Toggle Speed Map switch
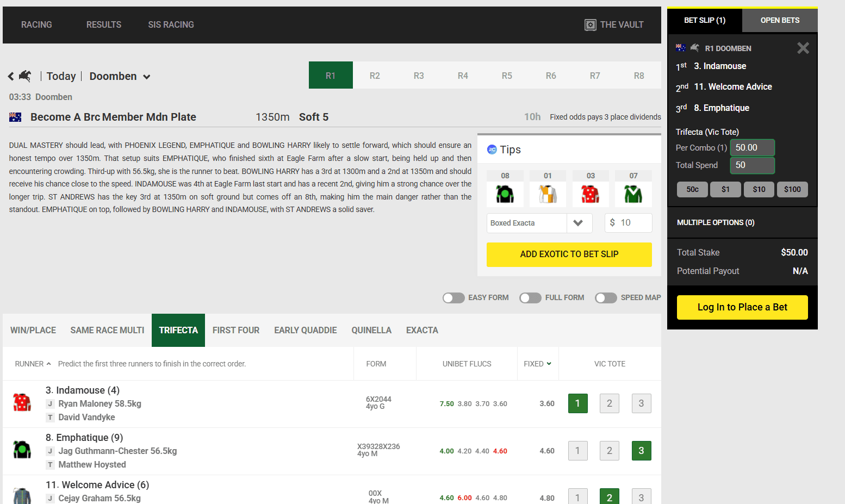 click(606, 298)
